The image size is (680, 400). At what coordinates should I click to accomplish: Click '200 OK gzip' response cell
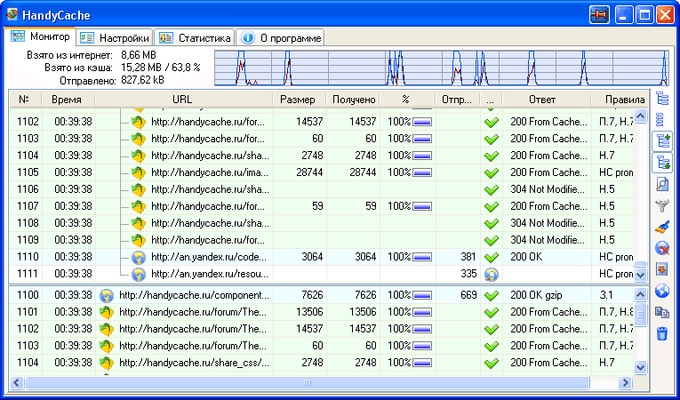536,295
